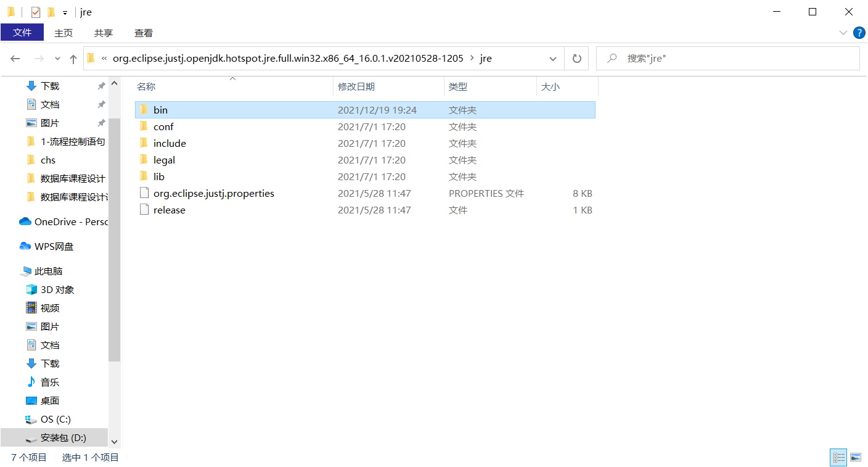Open Customize Quick Access Toolbar dropdown

(65, 12)
